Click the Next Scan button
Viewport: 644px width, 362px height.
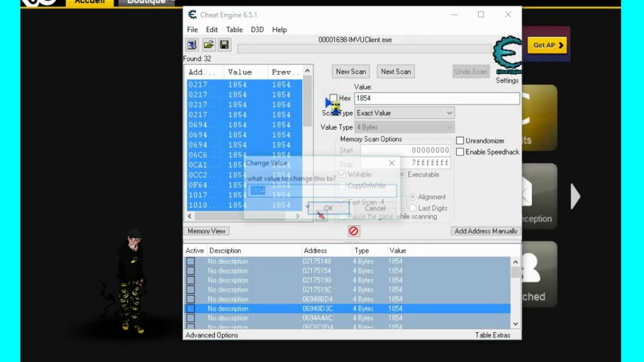pos(396,71)
